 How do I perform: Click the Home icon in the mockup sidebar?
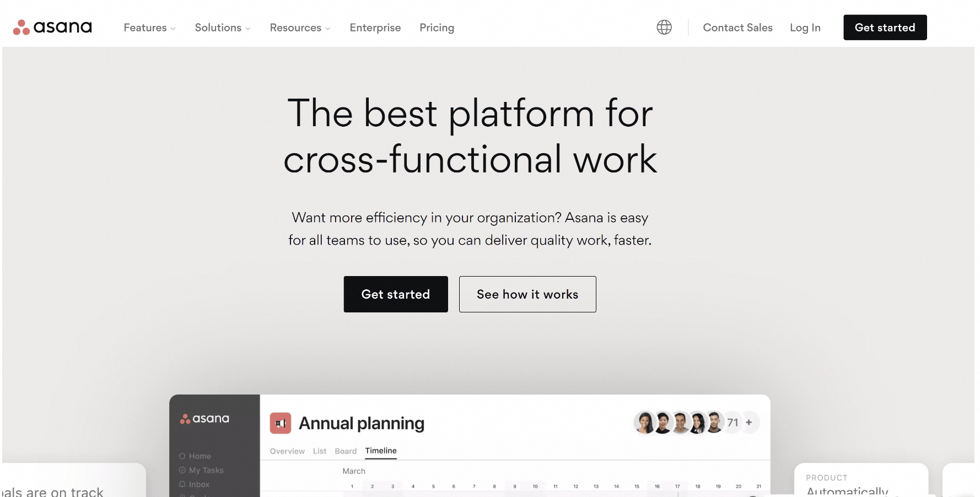tap(182, 456)
